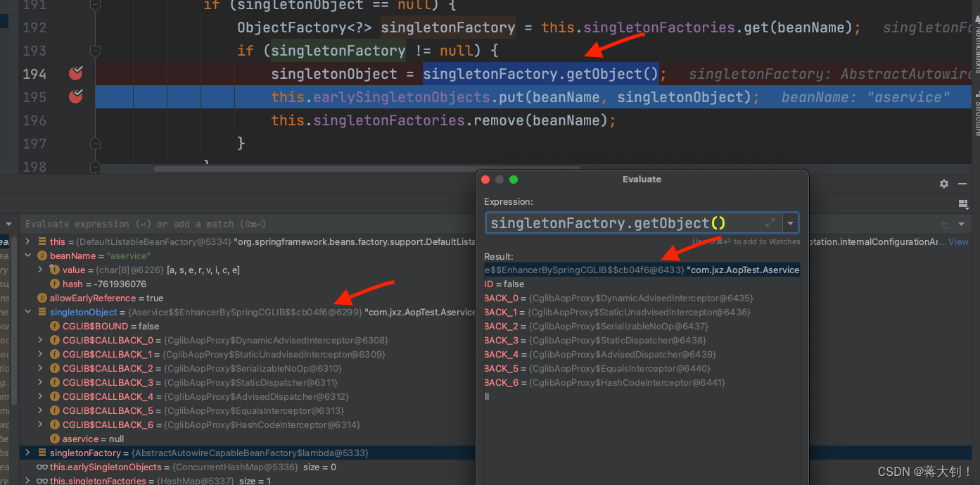
Task: Click the editor horizontal scrollbar
Action: tap(367, 169)
